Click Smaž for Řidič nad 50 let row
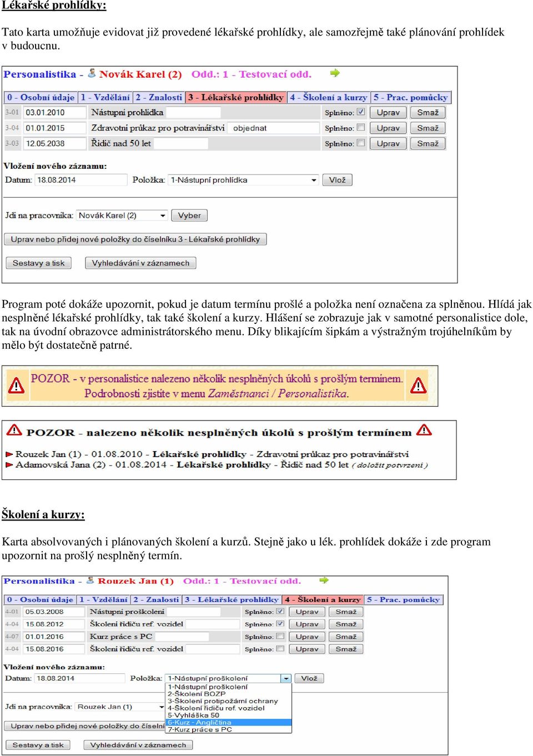This screenshot has width=533, height=756. tap(428, 143)
